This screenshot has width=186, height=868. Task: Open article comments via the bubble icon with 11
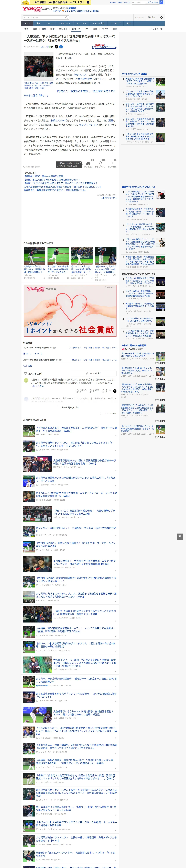point(43,47)
